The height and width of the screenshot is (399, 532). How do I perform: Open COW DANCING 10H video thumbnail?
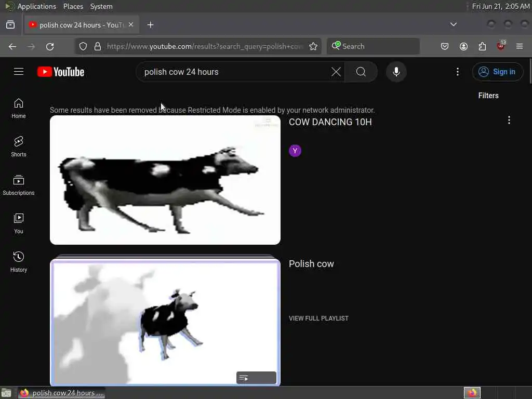pos(165,180)
